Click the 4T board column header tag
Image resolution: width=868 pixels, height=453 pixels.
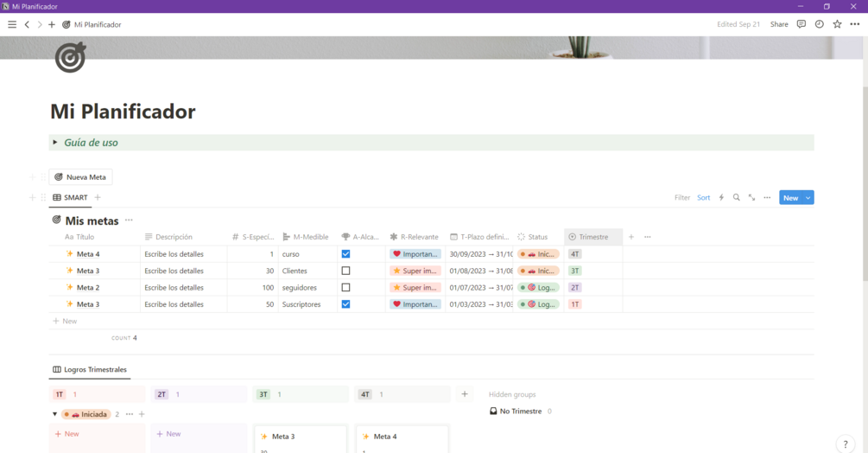click(x=364, y=394)
